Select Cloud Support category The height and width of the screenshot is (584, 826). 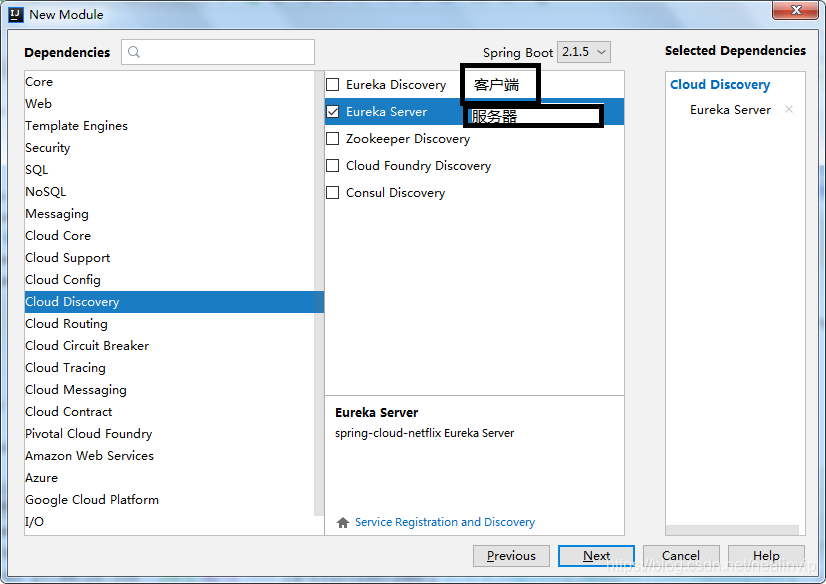tap(169, 258)
